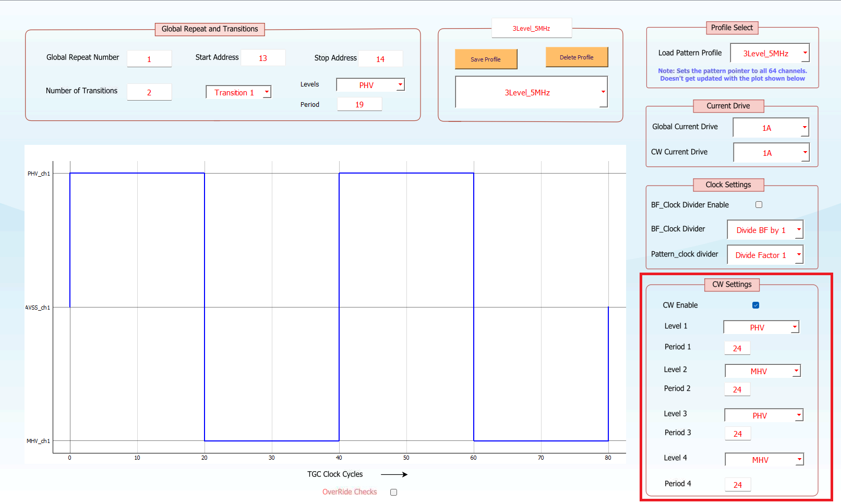Open the BF_Clock Divider dropdown
This screenshot has width=841, height=504.
pyautogui.click(x=765, y=230)
